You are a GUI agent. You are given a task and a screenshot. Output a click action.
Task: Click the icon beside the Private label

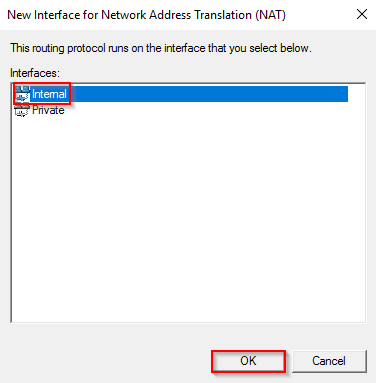tap(22, 110)
